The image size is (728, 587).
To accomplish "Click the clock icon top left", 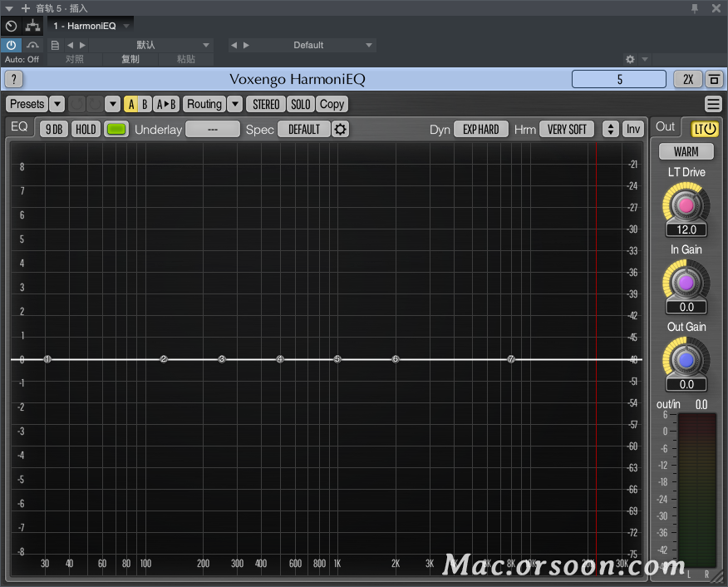I will coord(11,26).
